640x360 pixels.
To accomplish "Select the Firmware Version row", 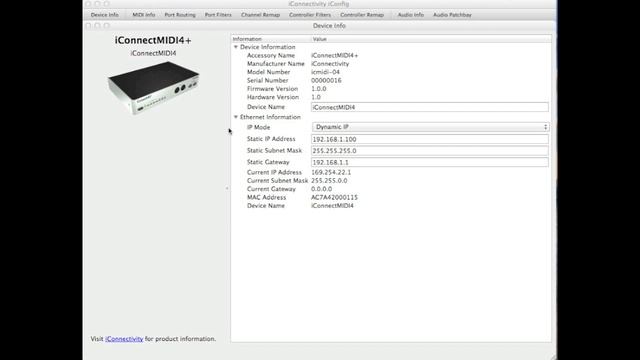I will [391, 89].
